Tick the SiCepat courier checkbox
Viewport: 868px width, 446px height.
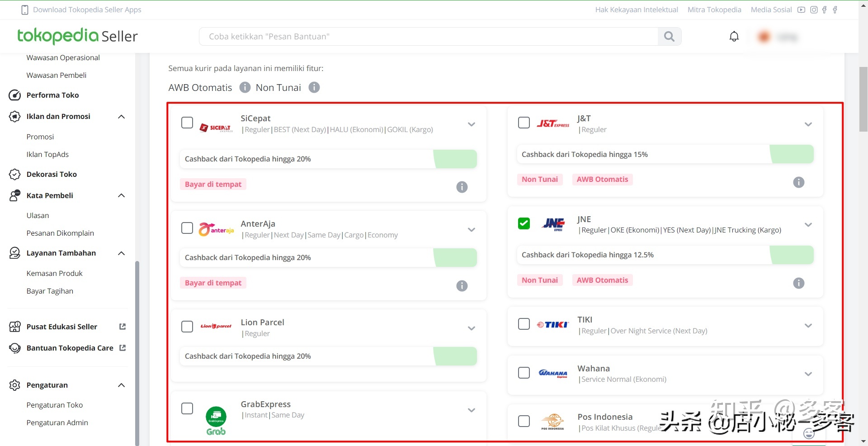187,123
